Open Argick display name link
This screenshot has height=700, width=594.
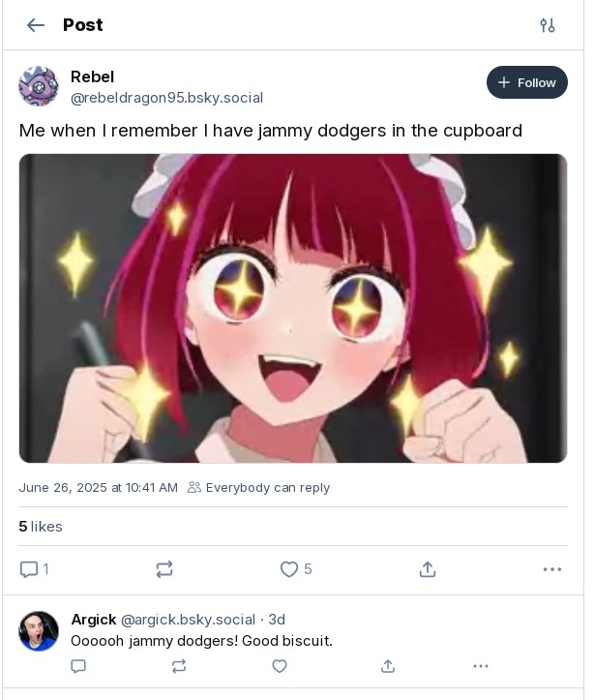click(x=94, y=620)
